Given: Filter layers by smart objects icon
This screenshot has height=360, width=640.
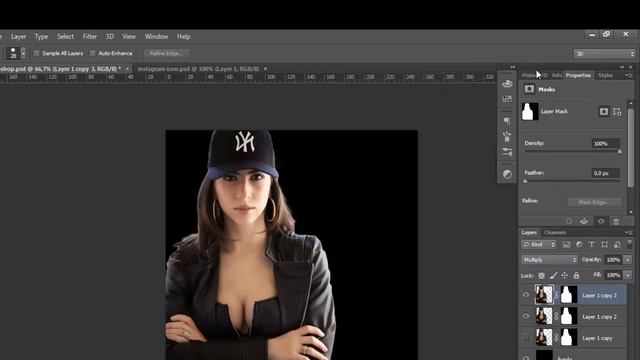Looking at the screenshot, I should pos(617,244).
